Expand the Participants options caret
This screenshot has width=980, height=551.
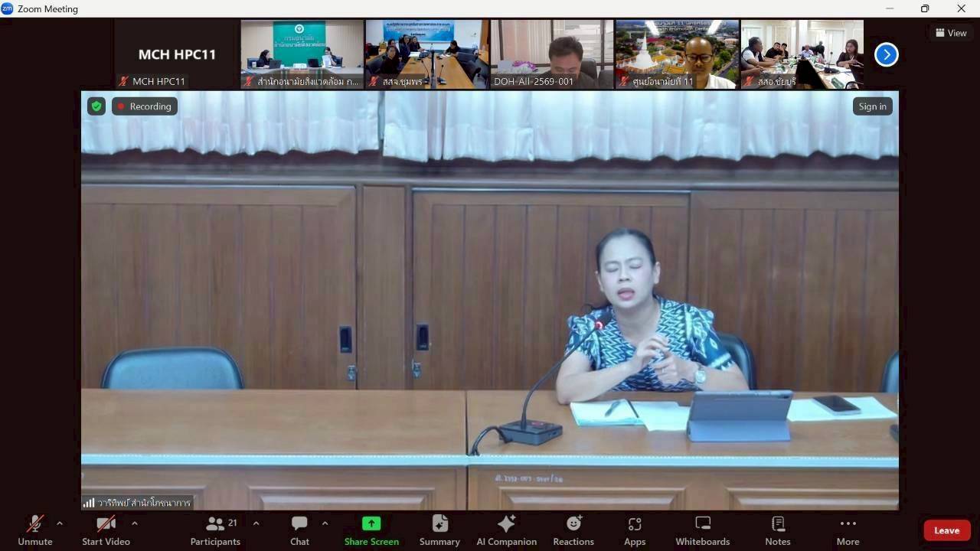point(256,523)
